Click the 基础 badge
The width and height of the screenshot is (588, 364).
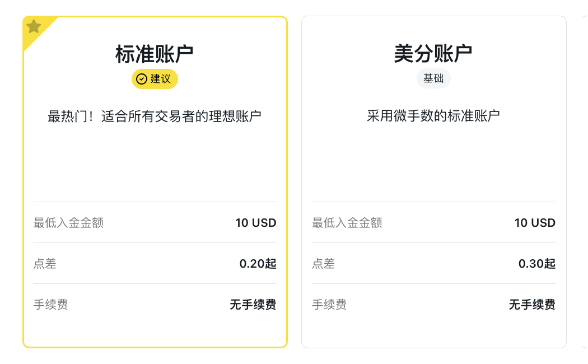433,78
